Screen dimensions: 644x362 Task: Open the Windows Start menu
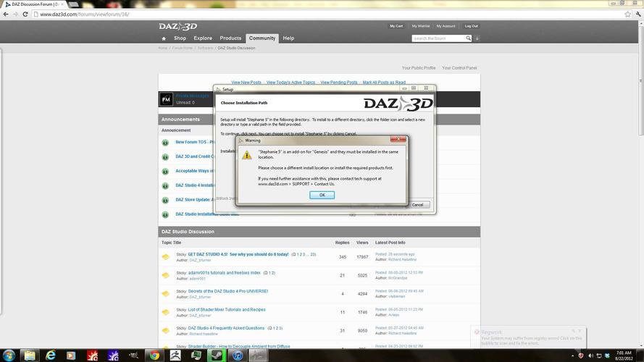[x=9, y=355]
